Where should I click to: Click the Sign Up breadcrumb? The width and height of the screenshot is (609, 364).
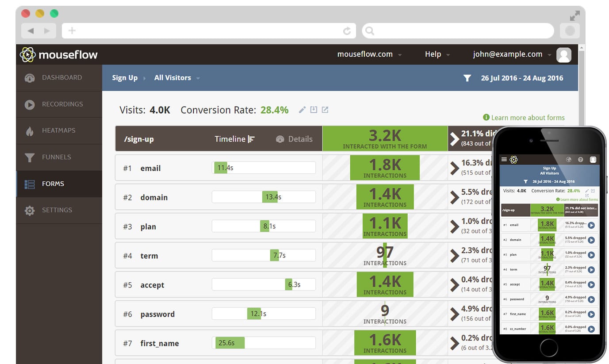coord(125,78)
